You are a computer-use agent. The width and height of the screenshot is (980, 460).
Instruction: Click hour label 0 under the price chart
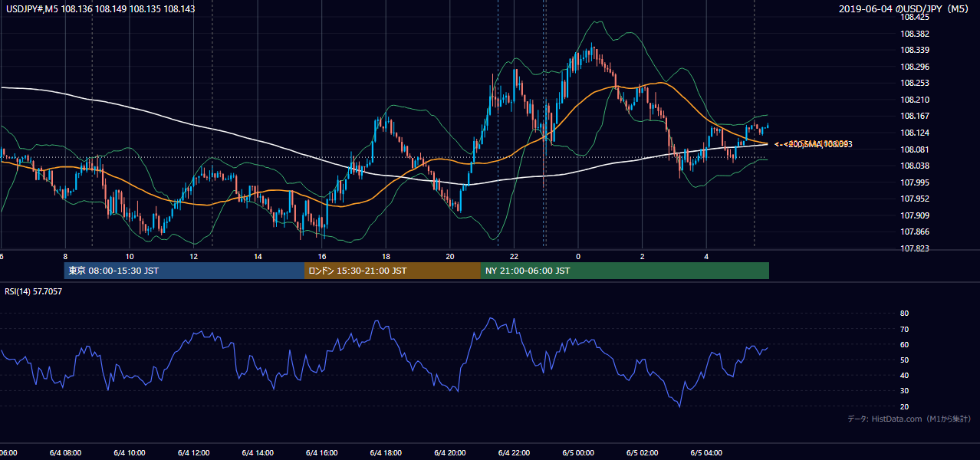(x=578, y=256)
